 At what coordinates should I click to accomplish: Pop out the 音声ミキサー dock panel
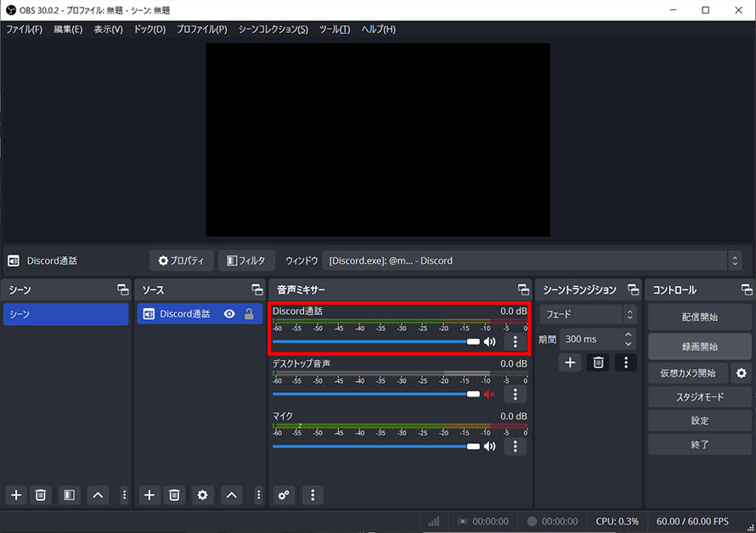click(523, 289)
